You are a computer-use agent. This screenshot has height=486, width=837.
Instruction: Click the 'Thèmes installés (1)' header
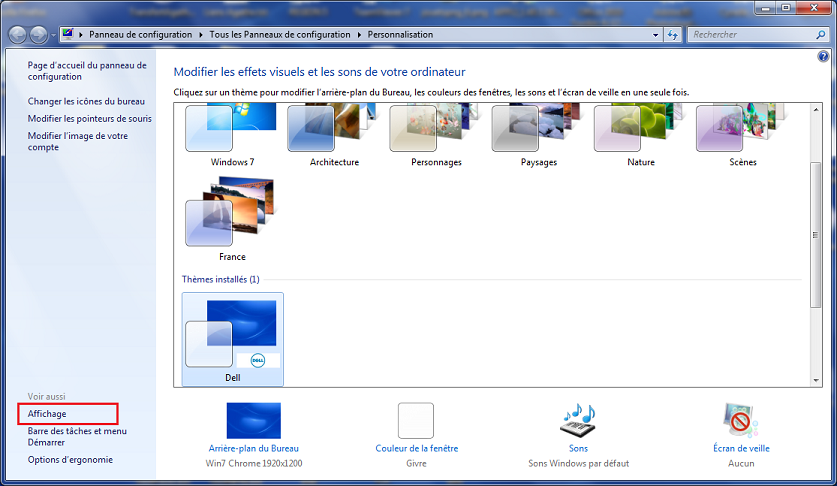coord(220,279)
